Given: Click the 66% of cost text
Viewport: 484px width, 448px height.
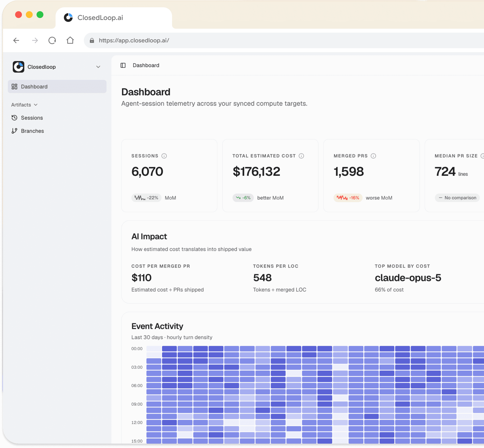Looking at the screenshot, I should point(389,290).
